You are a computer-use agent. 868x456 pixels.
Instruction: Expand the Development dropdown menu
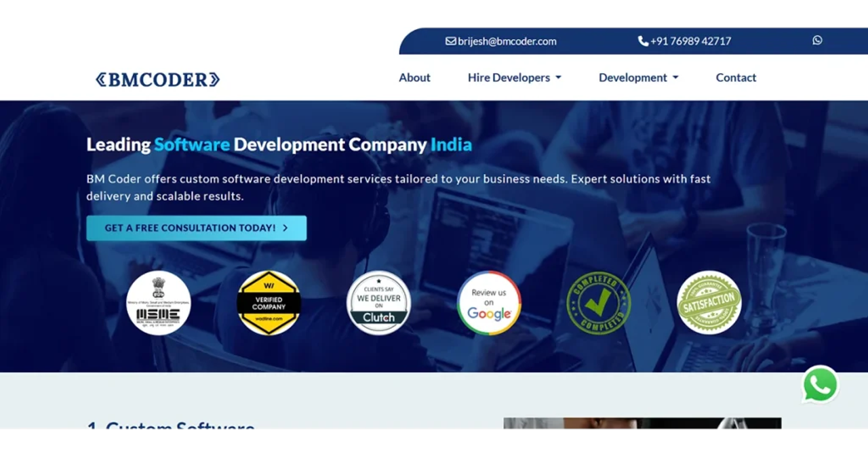639,77
